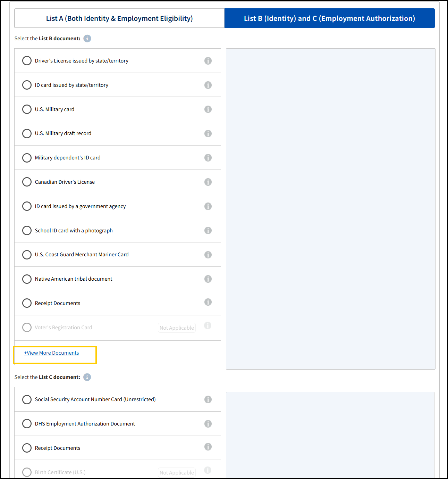View info for DHS Employment Authorization Document
Screen dimensions: 448x479
point(208,423)
